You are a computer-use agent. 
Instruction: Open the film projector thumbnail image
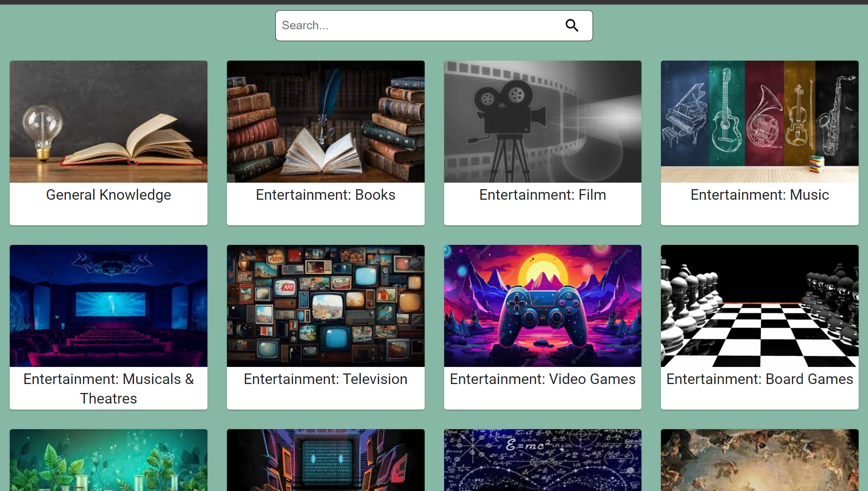point(543,122)
